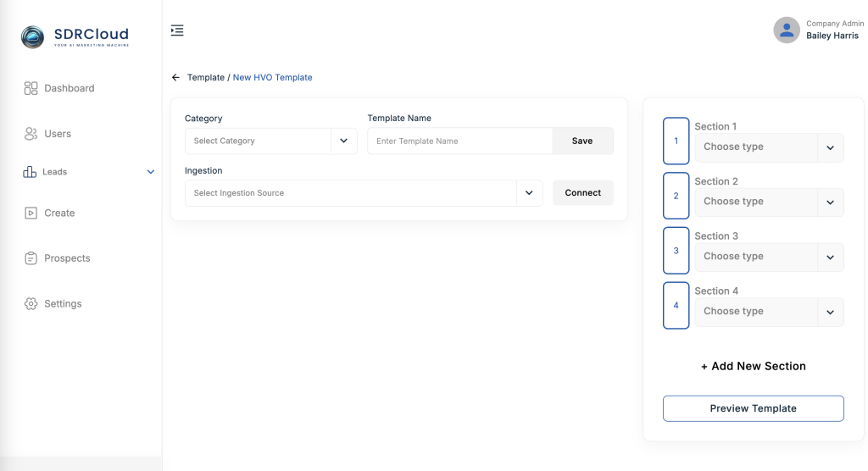Screen dimensions: 868x471
Task: Expand the Leads submenu chevron
Action: click(151, 172)
